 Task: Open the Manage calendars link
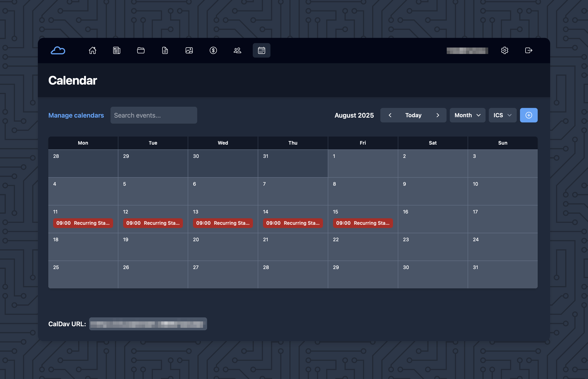76,115
